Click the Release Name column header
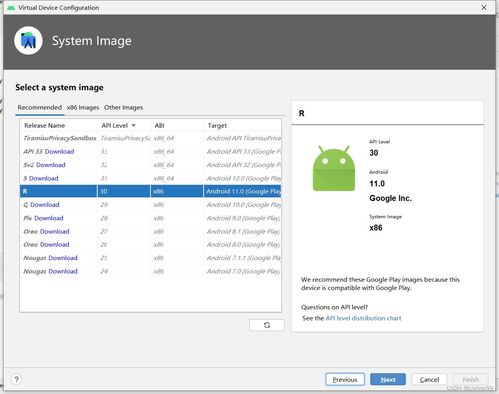This screenshot has width=499, height=394. 45,126
